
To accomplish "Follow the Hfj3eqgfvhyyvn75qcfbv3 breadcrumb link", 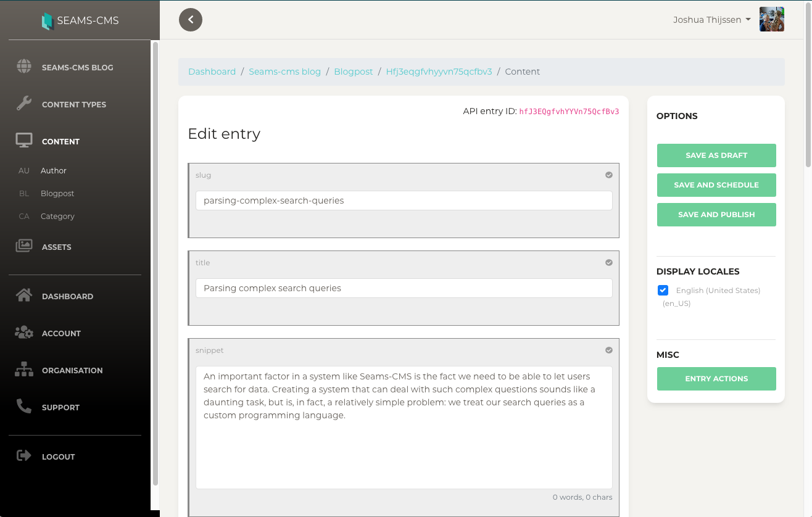I will [x=439, y=72].
